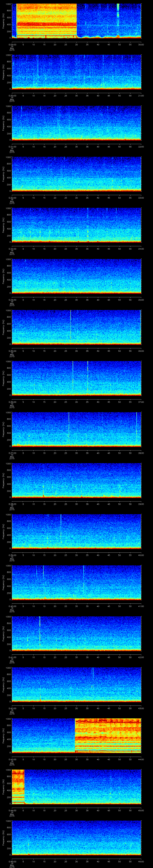The width and height of the screenshot is (153, 868).
Task: Select the spectrogram panel starting at 0:29:00
Action: click(x=77, y=21)
